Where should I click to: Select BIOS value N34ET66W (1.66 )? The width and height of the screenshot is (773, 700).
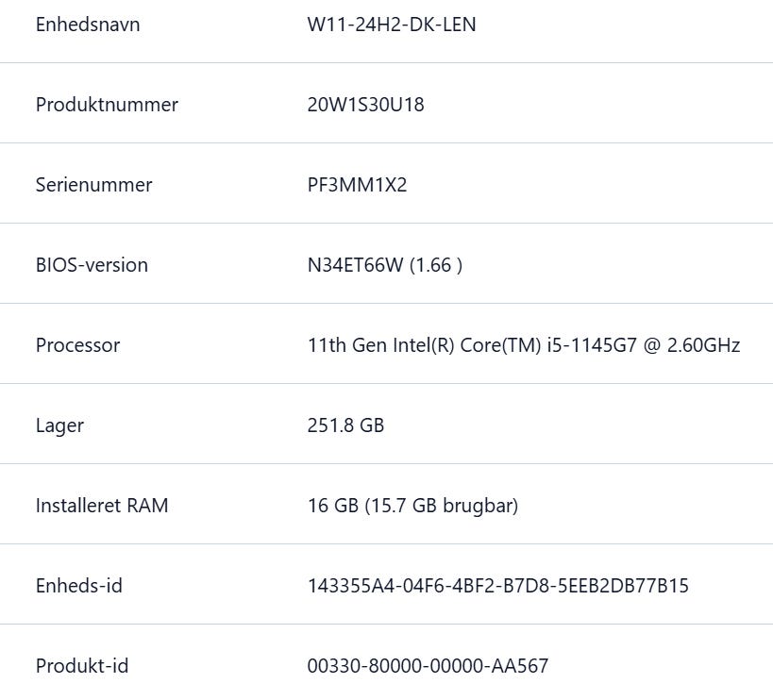click(384, 265)
